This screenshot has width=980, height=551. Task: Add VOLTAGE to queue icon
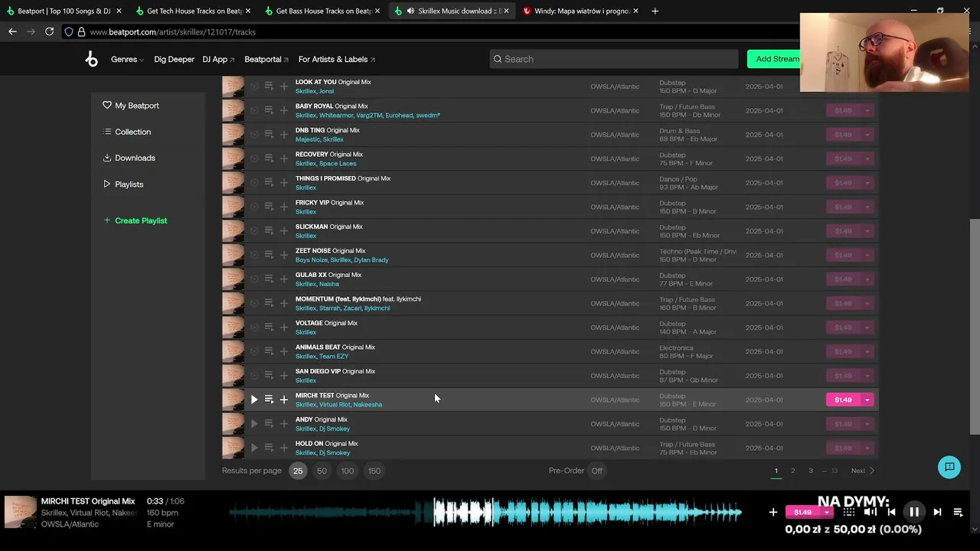[269, 327]
